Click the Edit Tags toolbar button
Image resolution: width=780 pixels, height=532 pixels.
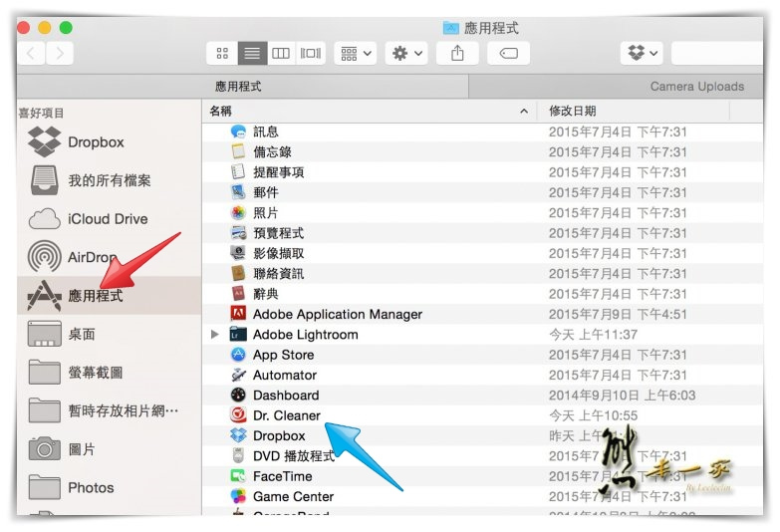point(508,53)
